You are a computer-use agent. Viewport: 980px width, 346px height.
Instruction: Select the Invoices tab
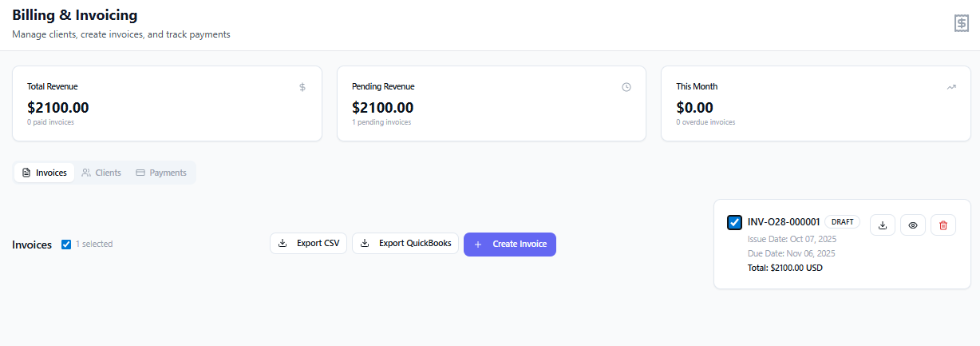pos(45,173)
